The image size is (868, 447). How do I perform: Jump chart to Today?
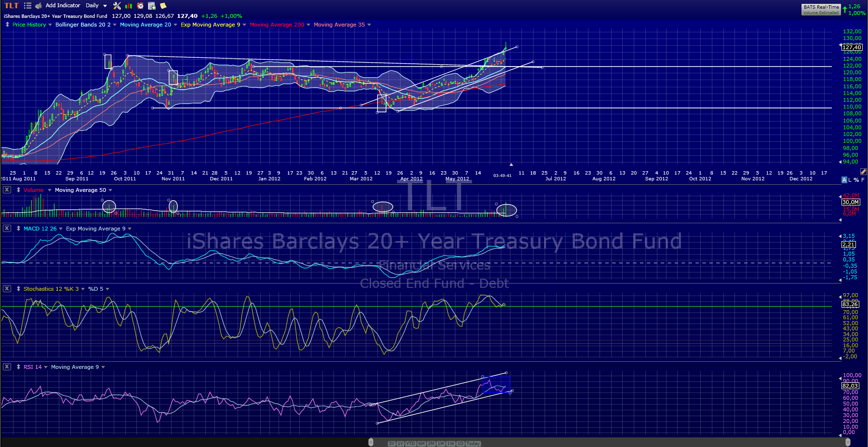(x=473, y=444)
